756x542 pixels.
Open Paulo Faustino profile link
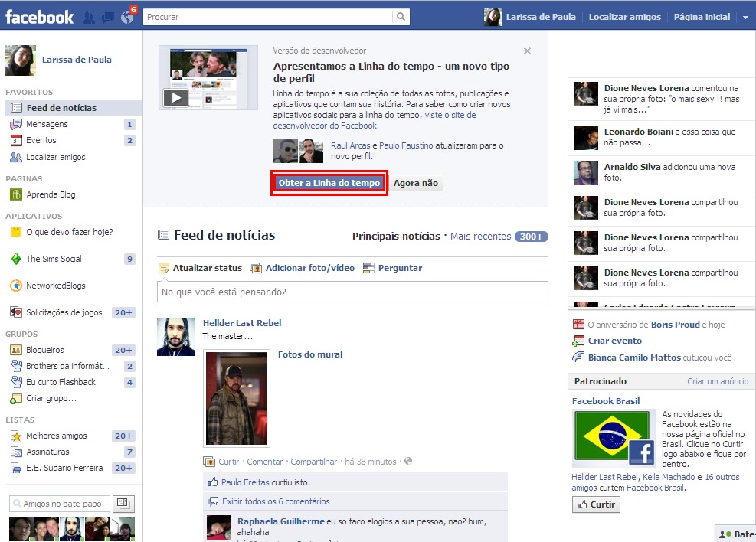[406, 145]
